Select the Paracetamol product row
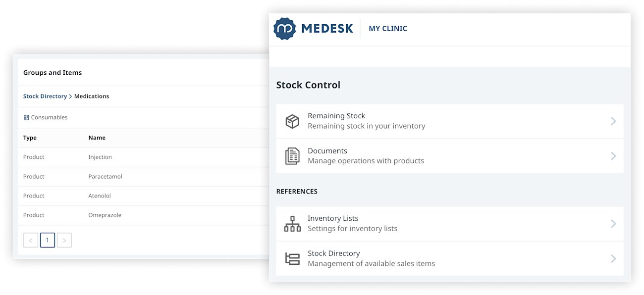644x295 pixels. (144, 177)
